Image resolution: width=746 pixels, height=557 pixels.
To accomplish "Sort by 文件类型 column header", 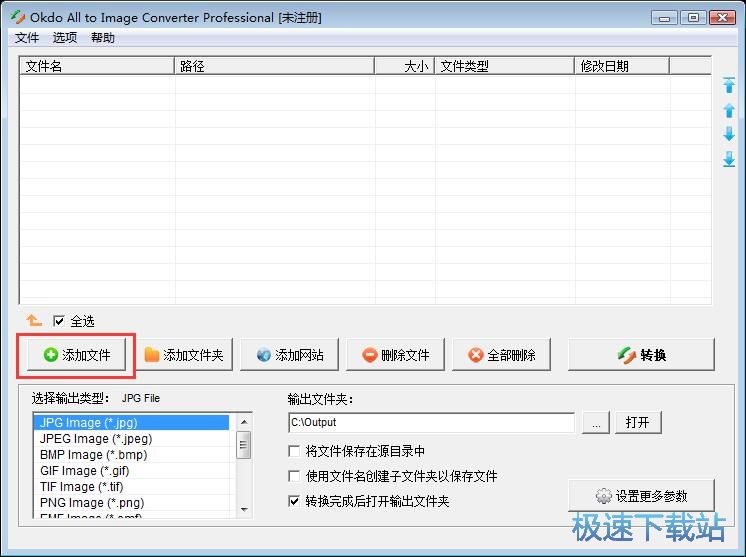I will [504, 66].
